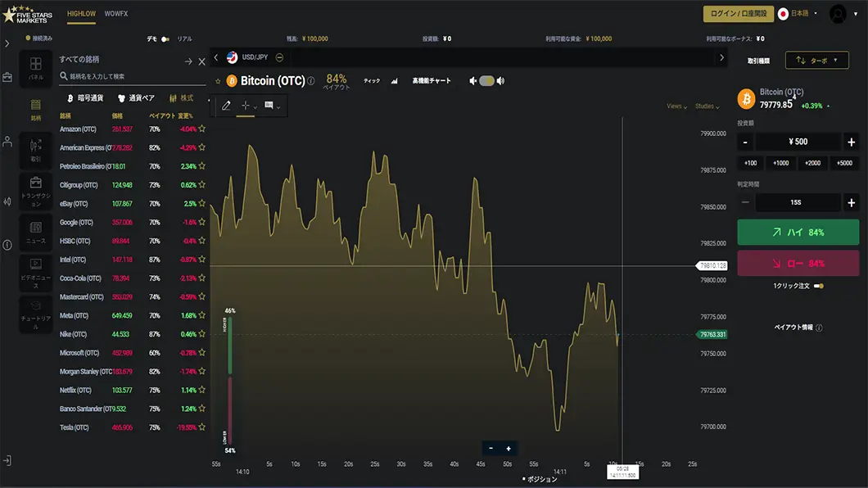Select the 通貨ペア category tab

tap(136, 98)
